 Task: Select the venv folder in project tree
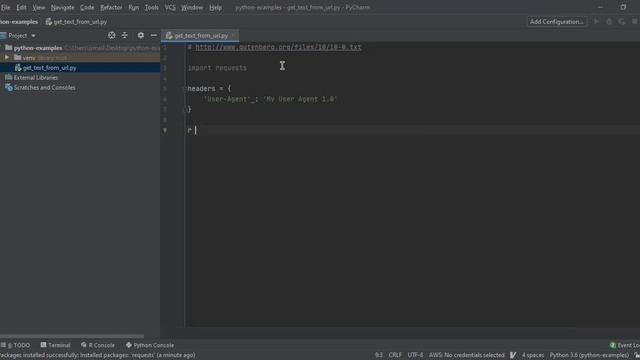point(29,58)
